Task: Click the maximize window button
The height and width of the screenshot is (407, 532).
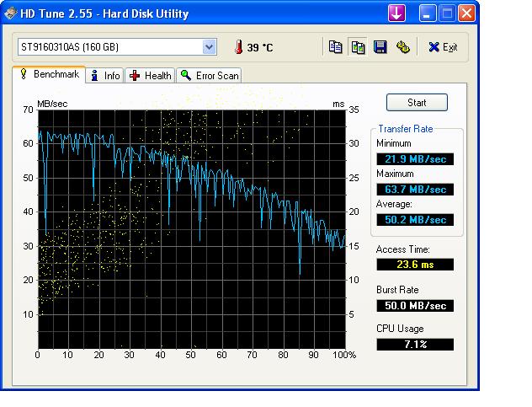Action: tap(447, 13)
